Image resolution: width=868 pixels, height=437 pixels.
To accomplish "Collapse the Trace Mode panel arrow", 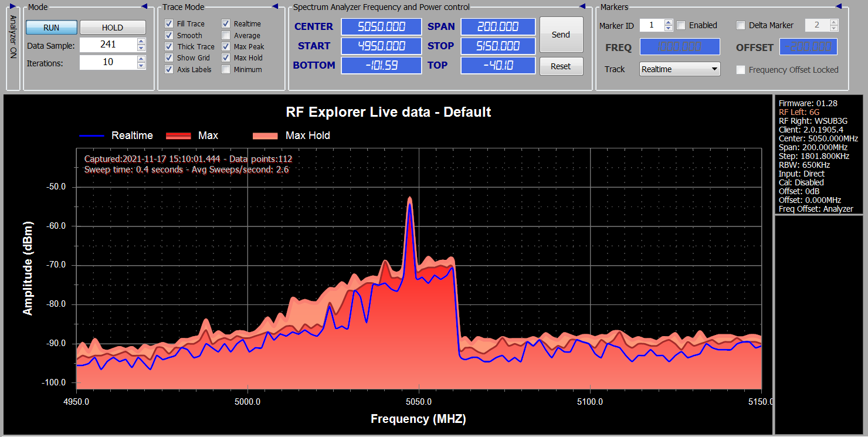I will tap(275, 6).
